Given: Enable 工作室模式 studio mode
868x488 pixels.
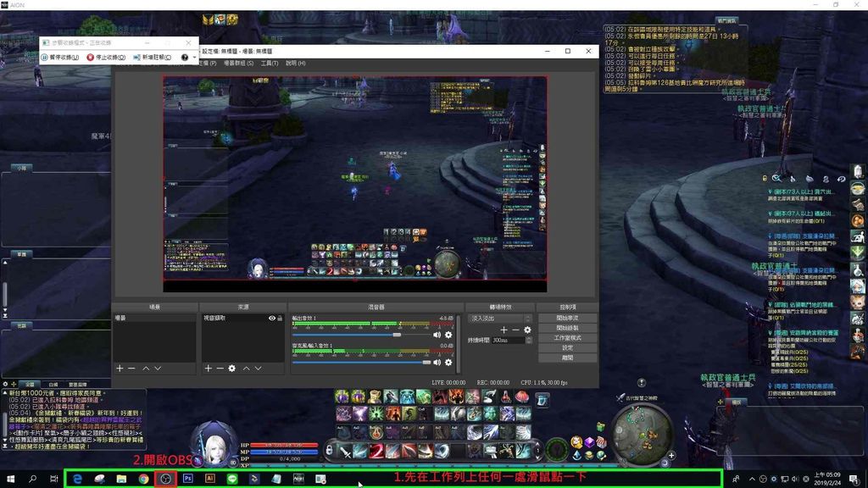Looking at the screenshot, I should 567,338.
